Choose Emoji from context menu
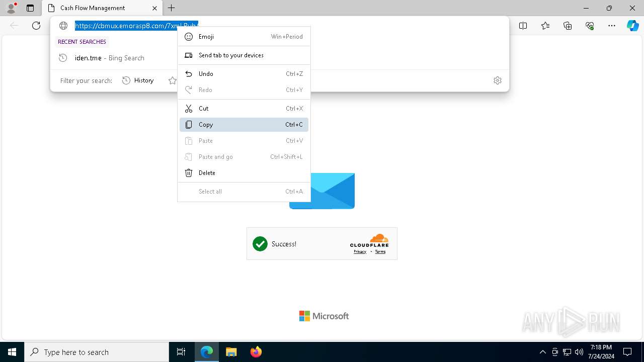 point(244,37)
